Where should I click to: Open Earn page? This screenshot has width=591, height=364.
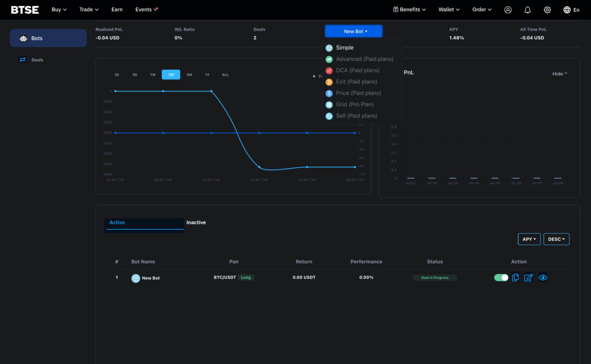(117, 10)
